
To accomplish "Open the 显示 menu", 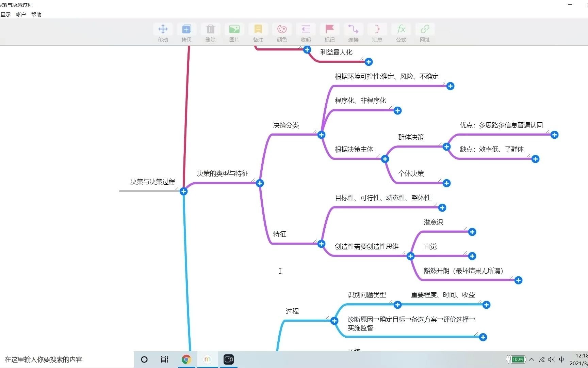I will click(x=5, y=14).
